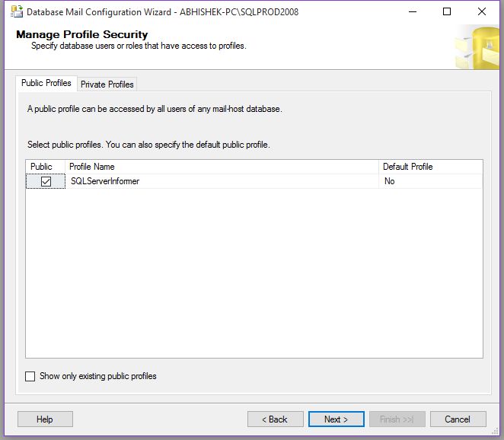Select the SQLServerInformer profile name cell
The image size is (504, 440).
(x=222, y=181)
